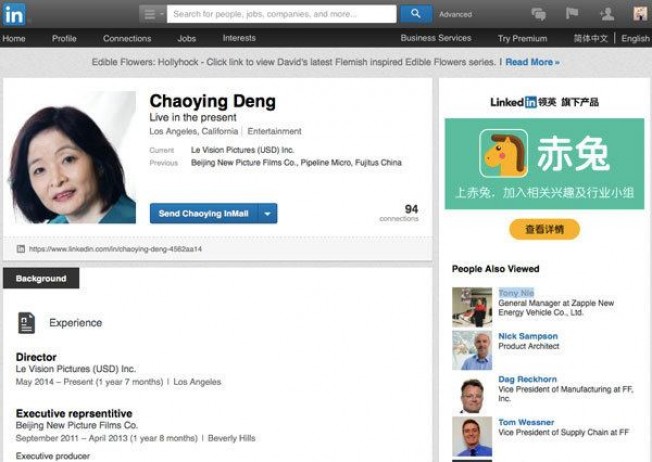This screenshot has width=652, height=462.
Task: Expand arrow next to Send Chaoying InMail
Action: point(268,213)
